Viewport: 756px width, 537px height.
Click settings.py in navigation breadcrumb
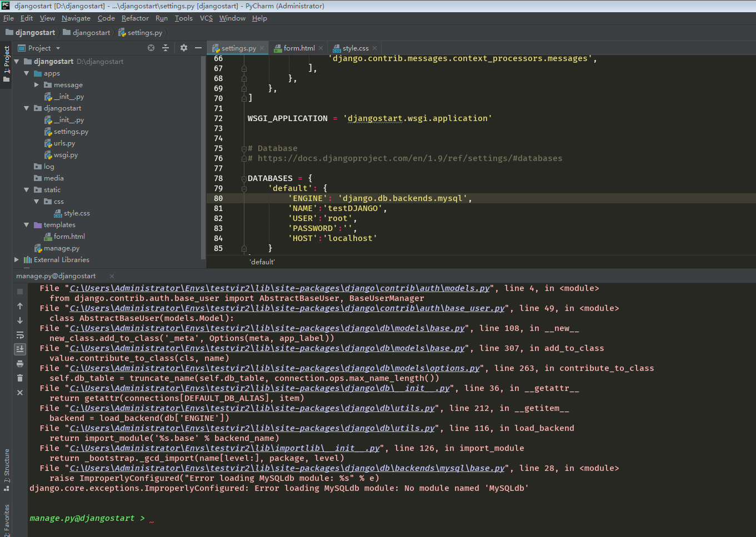[144, 33]
